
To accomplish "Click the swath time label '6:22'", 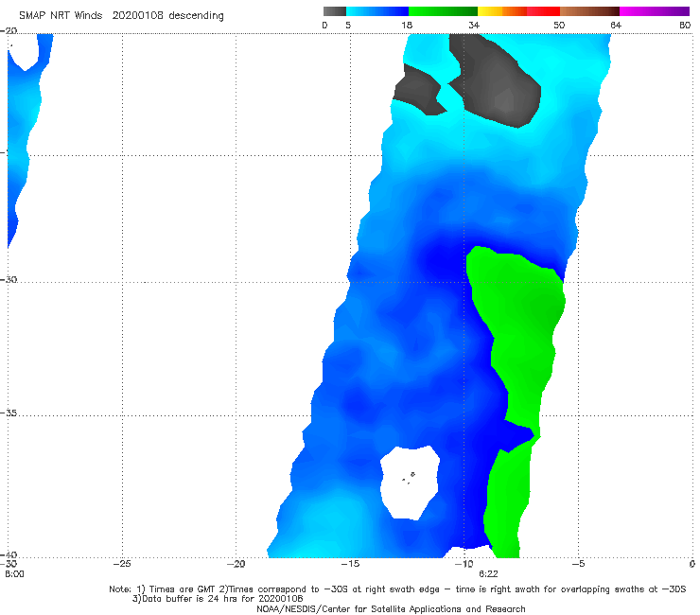I will pos(488,574).
